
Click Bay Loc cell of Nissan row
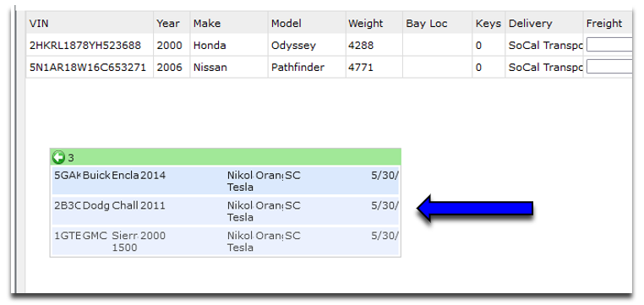click(x=438, y=67)
